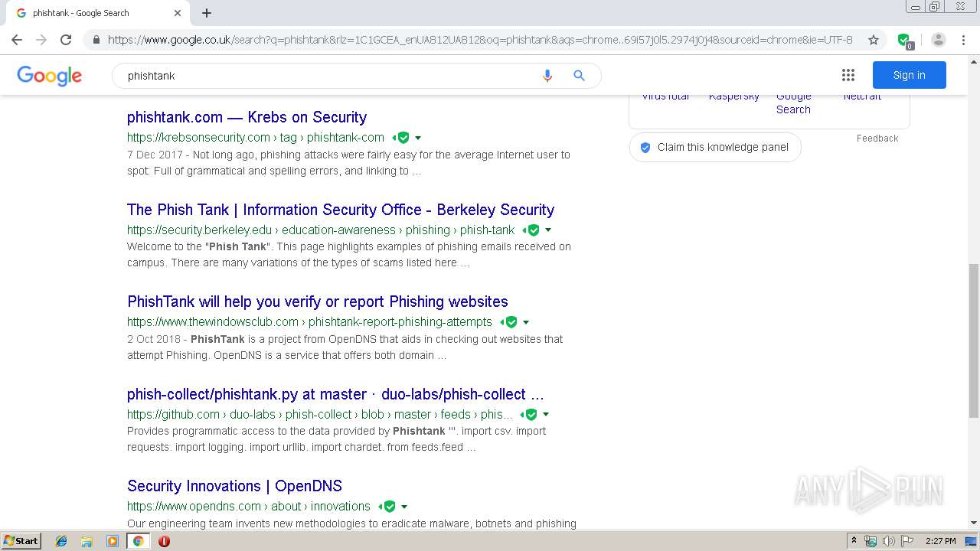Open the green shield extension icon

pyautogui.click(x=903, y=40)
